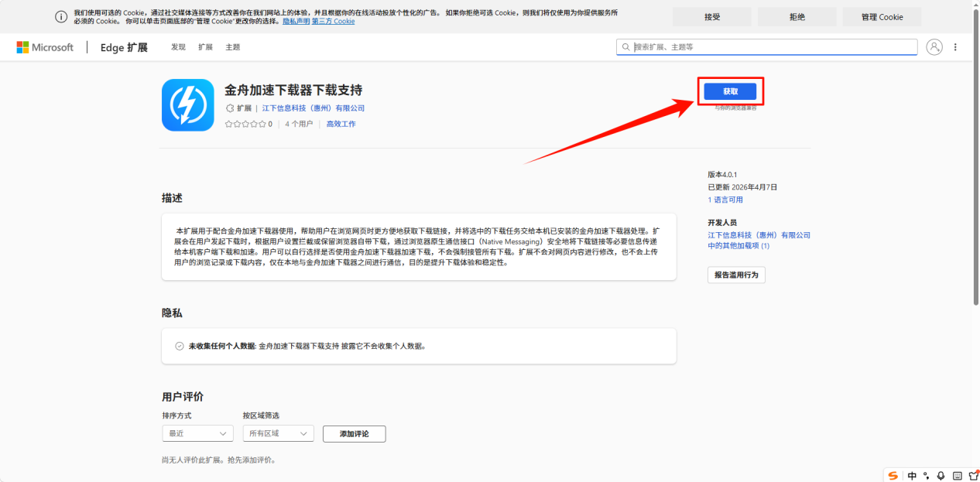Open the user account profile icon
The height and width of the screenshot is (482, 980).
coord(934,47)
